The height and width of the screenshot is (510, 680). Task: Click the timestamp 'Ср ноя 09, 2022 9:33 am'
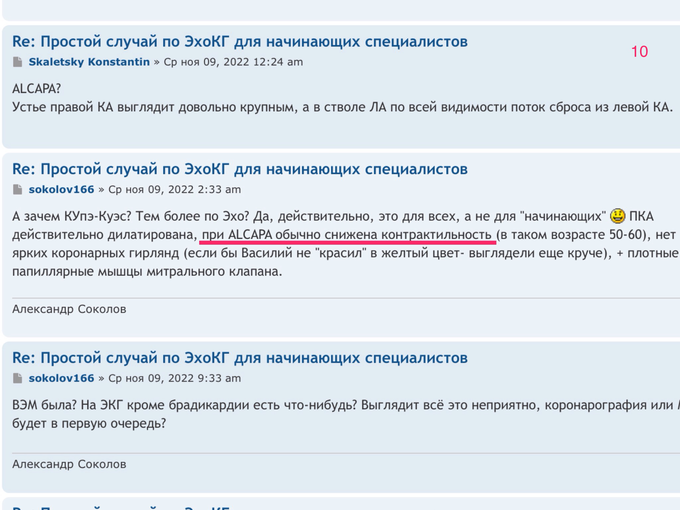(x=174, y=378)
